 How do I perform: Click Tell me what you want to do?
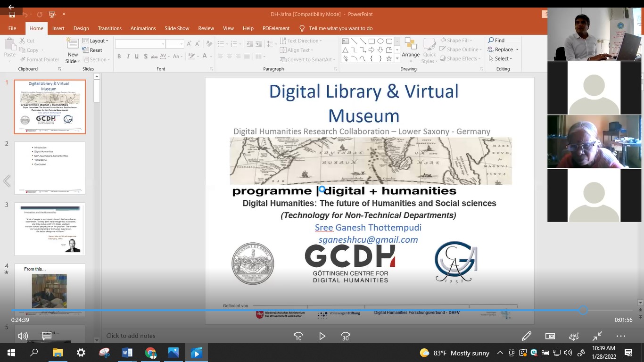click(x=336, y=28)
